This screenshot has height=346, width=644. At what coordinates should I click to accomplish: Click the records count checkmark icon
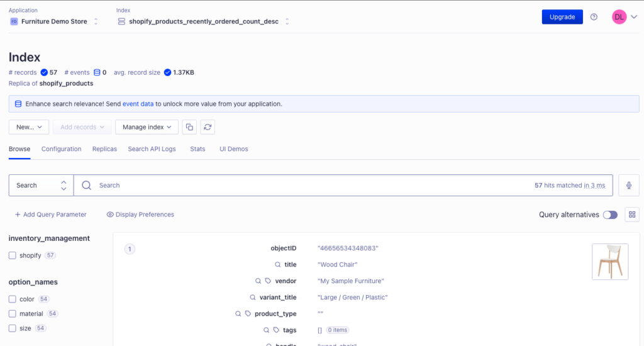tap(44, 72)
